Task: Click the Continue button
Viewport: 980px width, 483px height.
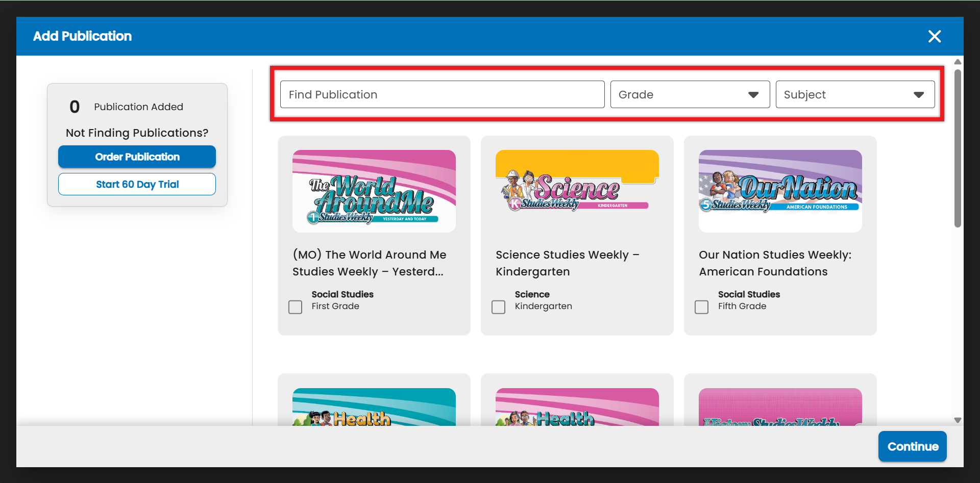Action: [x=913, y=446]
